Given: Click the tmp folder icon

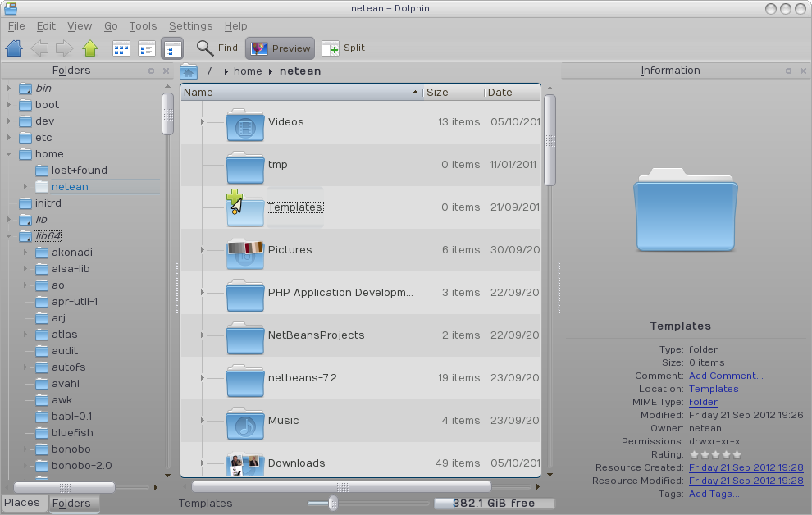Looking at the screenshot, I should [245, 166].
